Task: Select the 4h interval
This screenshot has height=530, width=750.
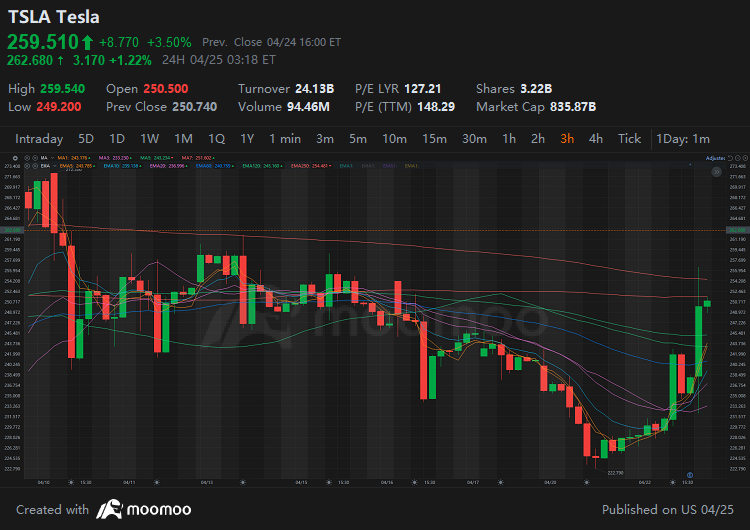Action: pyautogui.click(x=596, y=139)
